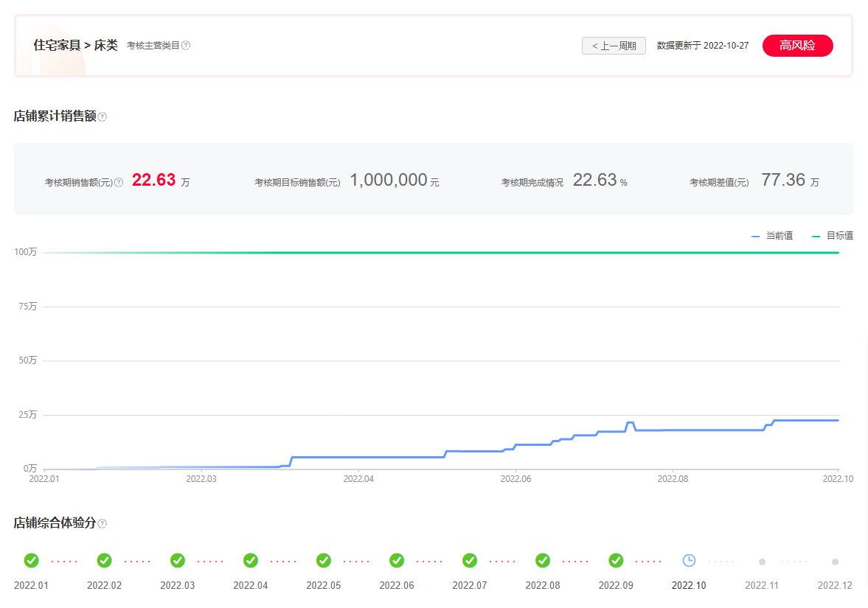
Task: Click the 1,000,000 元 target sales value
Action: pyautogui.click(x=394, y=181)
